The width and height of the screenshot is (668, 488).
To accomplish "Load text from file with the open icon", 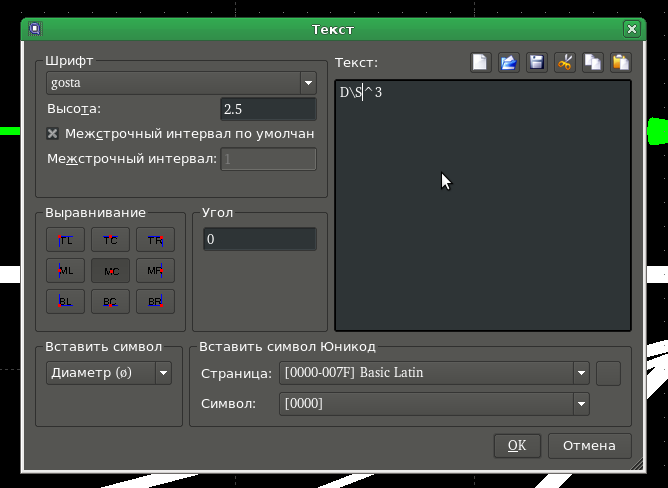I will 509,63.
